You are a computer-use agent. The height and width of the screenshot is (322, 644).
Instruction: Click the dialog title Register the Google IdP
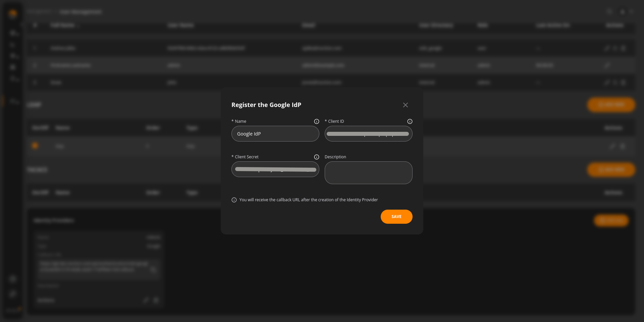[266, 105]
